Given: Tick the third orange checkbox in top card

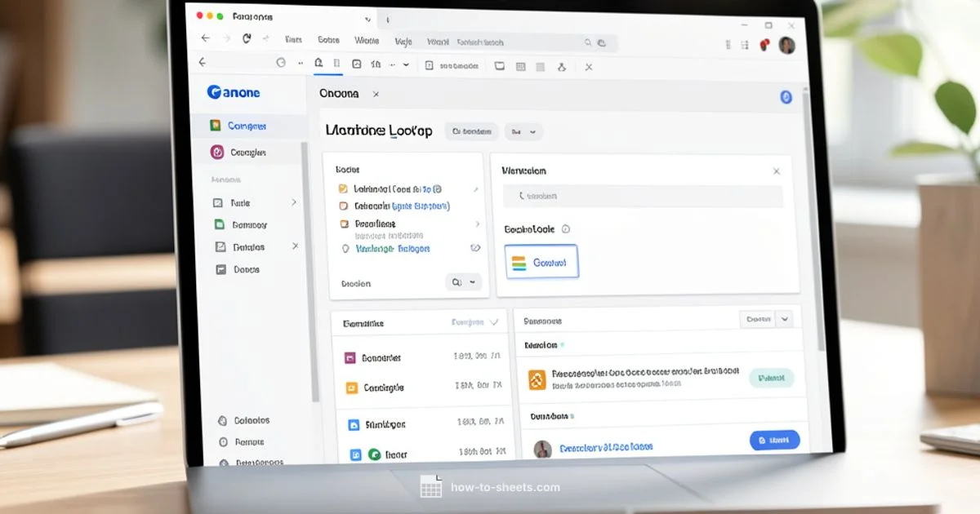Looking at the screenshot, I should tap(344, 224).
